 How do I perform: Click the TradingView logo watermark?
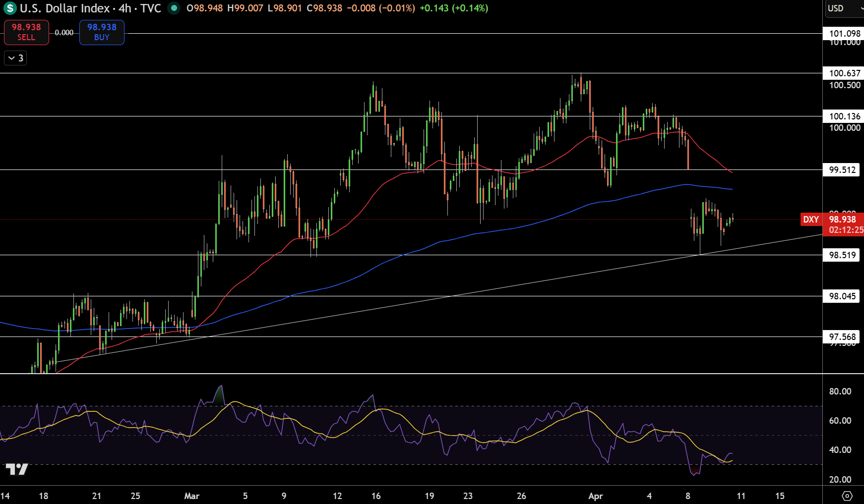click(17, 469)
